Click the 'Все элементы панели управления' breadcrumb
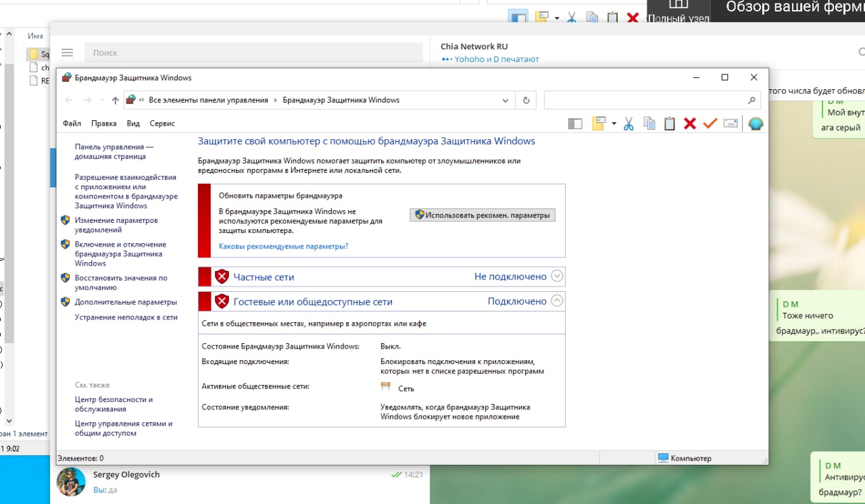This screenshot has height=504, width=865. (x=209, y=100)
